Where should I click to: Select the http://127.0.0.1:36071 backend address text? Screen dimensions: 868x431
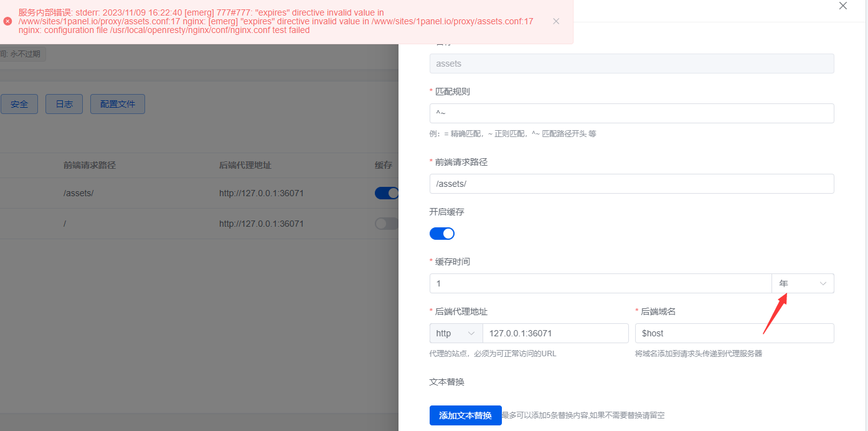[262, 193]
